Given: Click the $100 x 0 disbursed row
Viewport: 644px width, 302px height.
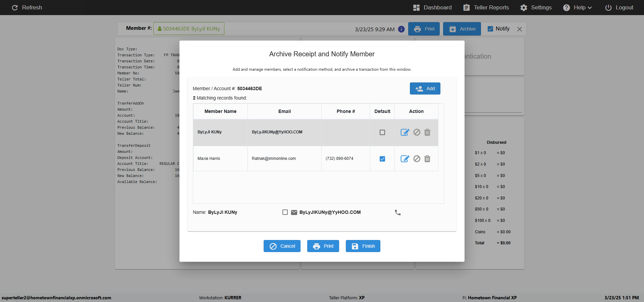Looking at the screenshot, I should [x=490, y=221].
